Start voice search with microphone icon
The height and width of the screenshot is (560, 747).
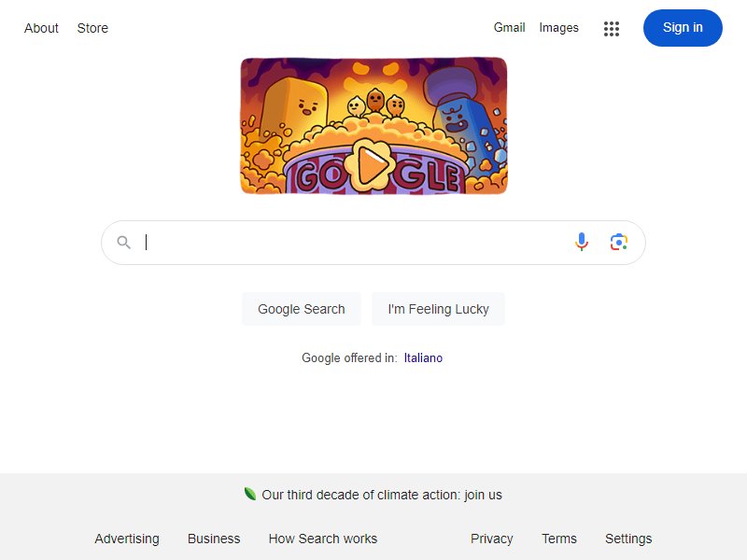click(x=581, y=242)
